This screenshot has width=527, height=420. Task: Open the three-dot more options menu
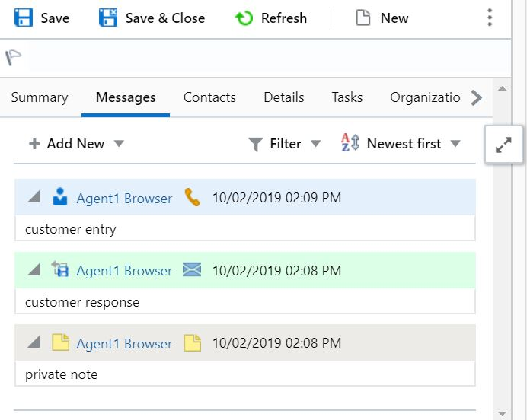point(490,17)
